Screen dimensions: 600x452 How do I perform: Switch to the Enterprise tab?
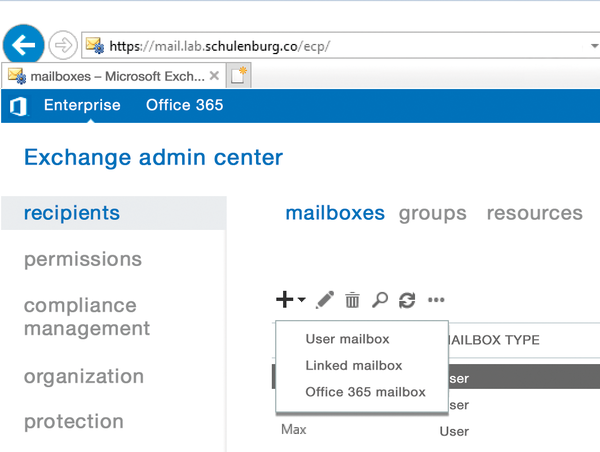pos(82,105)
